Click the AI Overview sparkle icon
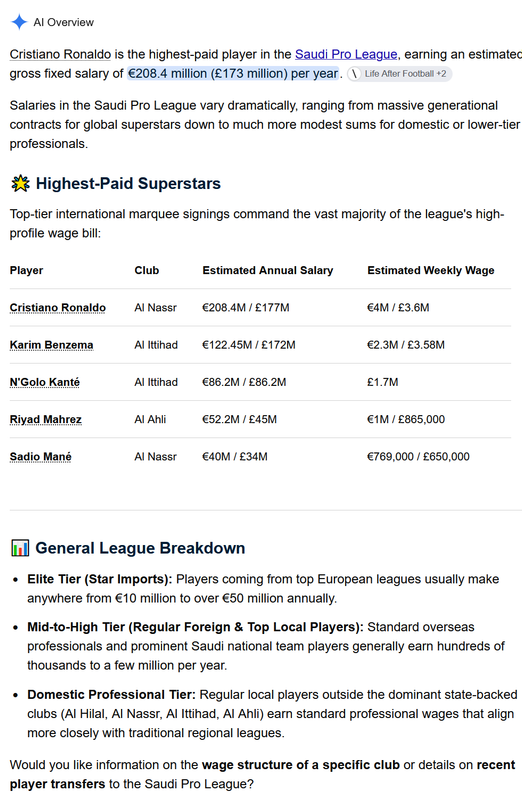The width and height of the screenshot is (522, 800). pyautogui.click(x=19, y=22)
